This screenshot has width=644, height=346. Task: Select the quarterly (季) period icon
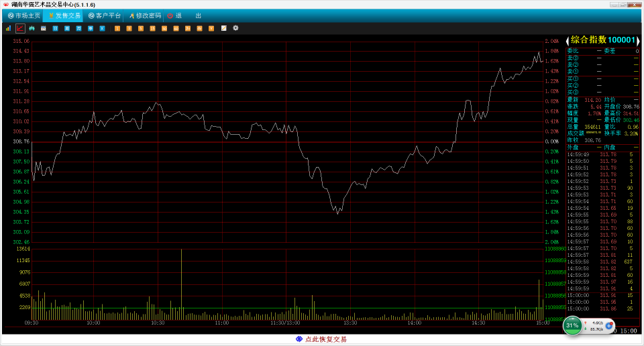(x=91, y=28)
